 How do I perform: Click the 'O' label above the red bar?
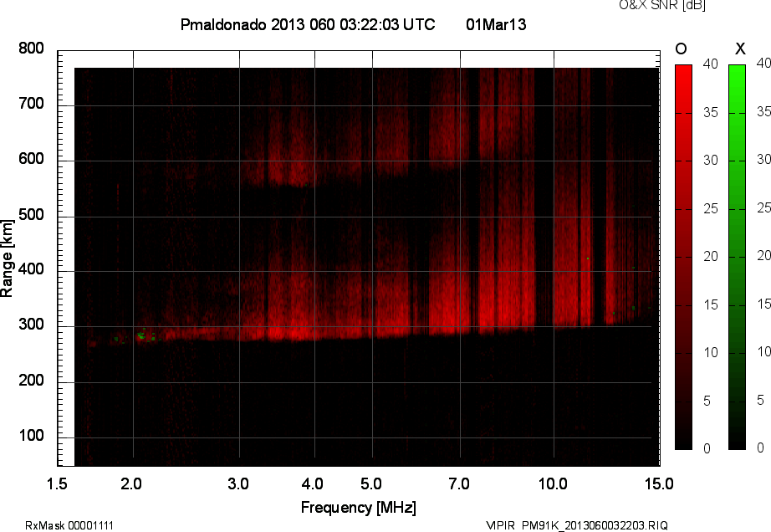(x=682, y=49)
